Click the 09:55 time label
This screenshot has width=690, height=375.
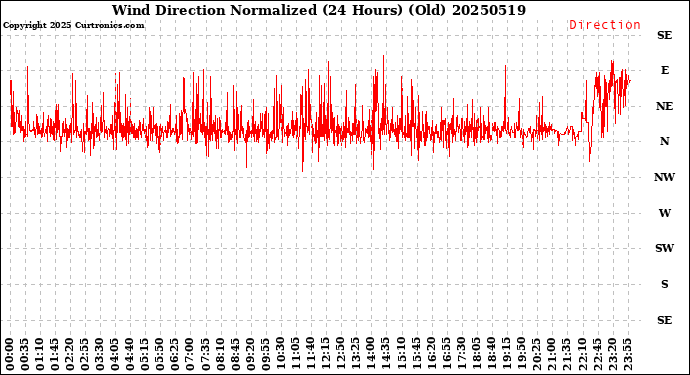coord(265,355)
